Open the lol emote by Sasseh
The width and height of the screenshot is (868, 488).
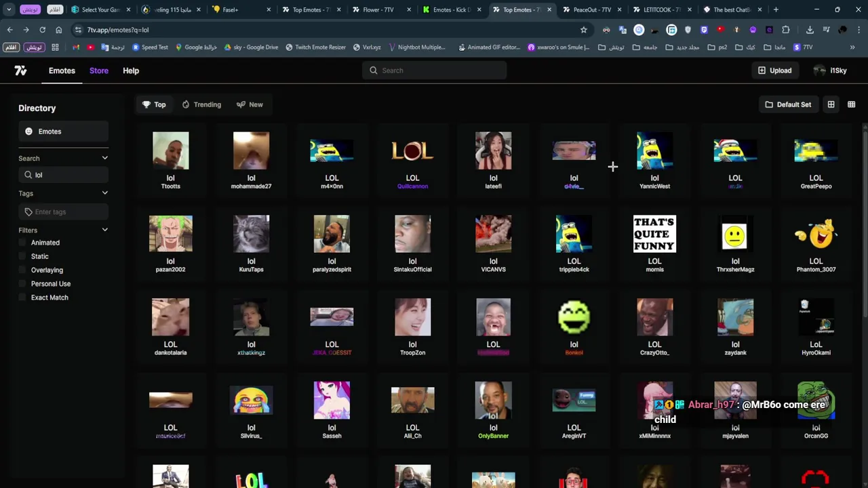(332, 411)
